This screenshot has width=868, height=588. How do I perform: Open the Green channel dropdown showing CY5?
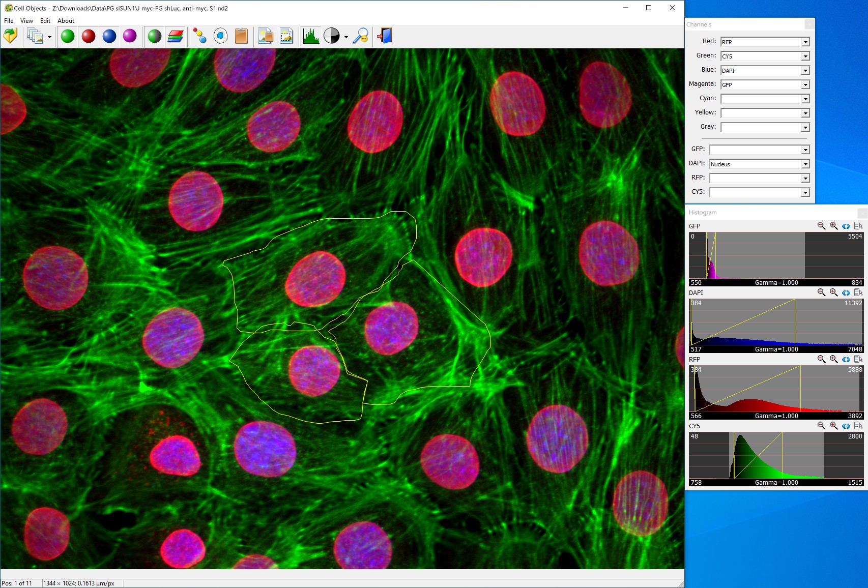point(765,56)
